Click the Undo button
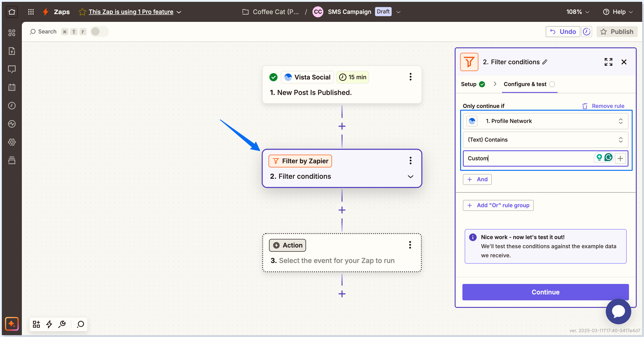The width and height of the screenshot is (644, 337). pyautogui.click(x=563, y=31)
